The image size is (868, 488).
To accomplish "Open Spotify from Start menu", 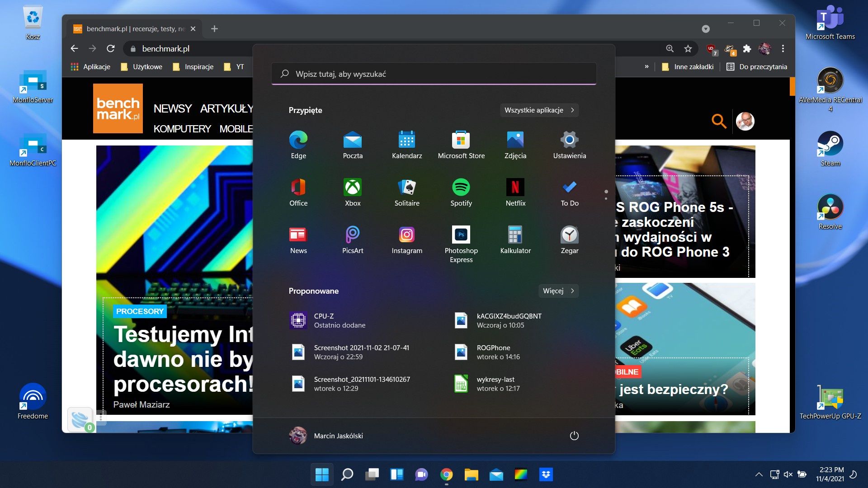I will 461,192.
